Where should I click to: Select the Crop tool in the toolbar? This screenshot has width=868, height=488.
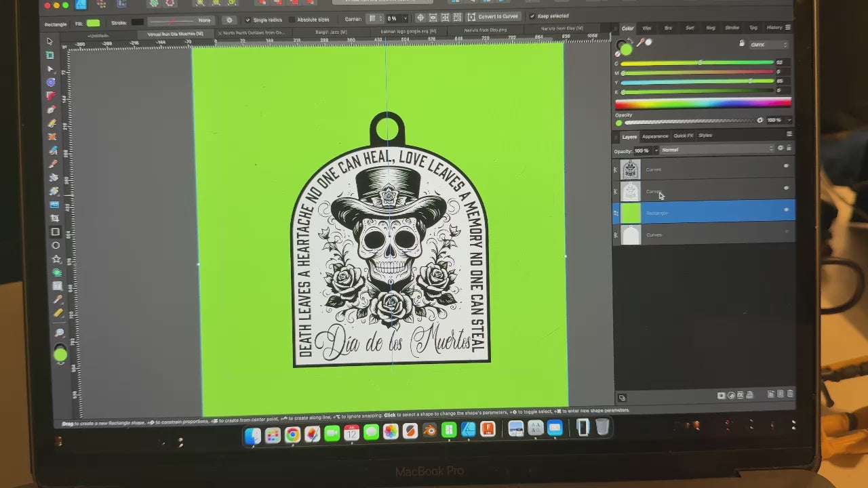55,218
